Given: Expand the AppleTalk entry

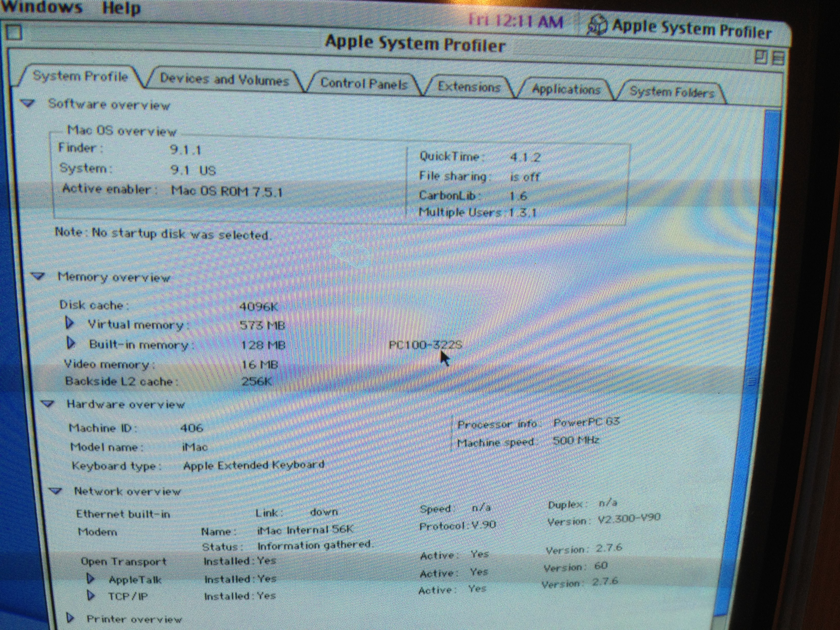Looking at the screenshot, I should tap(90, 579).
